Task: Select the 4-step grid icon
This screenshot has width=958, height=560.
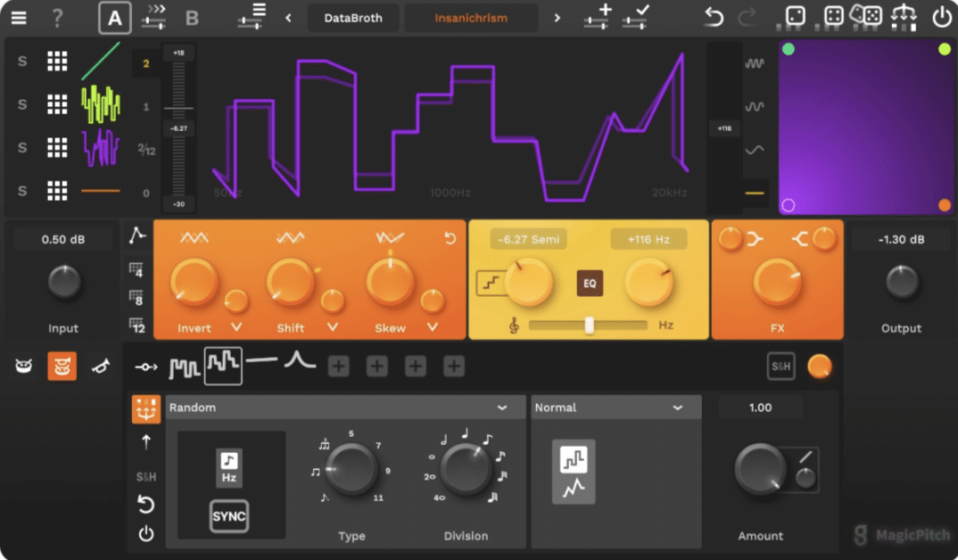Action: pos(136,269)
